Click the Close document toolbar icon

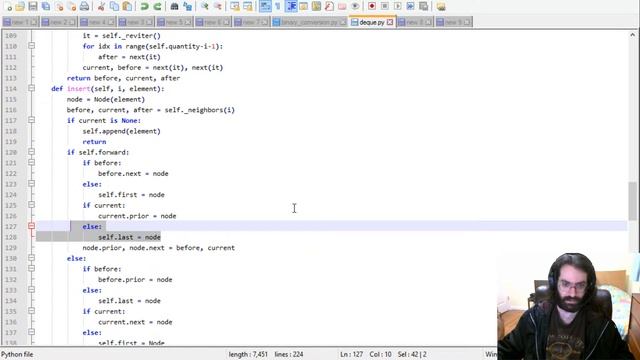(x=59, y=6)
